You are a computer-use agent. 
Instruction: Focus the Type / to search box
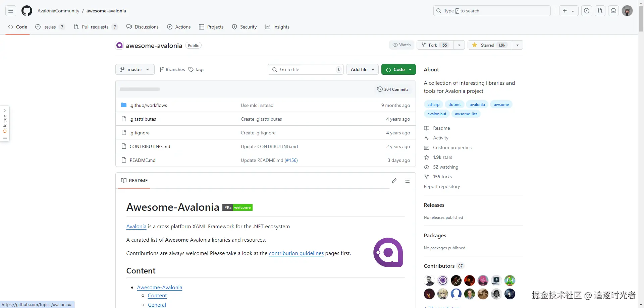pyautogui.click(x=492, y=11)
